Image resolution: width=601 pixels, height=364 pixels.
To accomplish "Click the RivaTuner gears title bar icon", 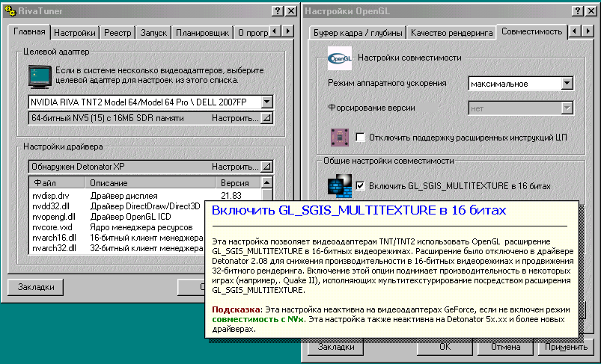I will point(10,10).
